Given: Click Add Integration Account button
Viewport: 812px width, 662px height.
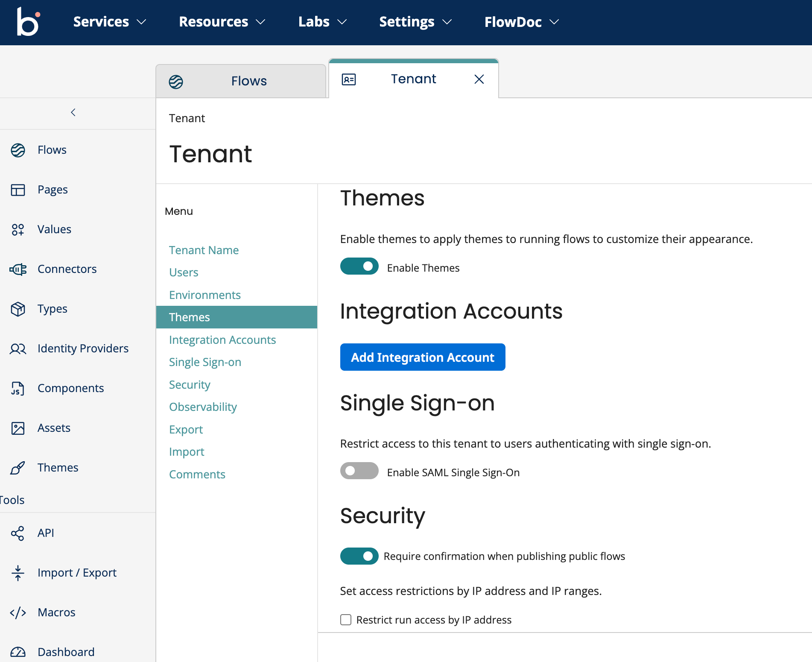Looking at the screenshot, I should 422,357.
